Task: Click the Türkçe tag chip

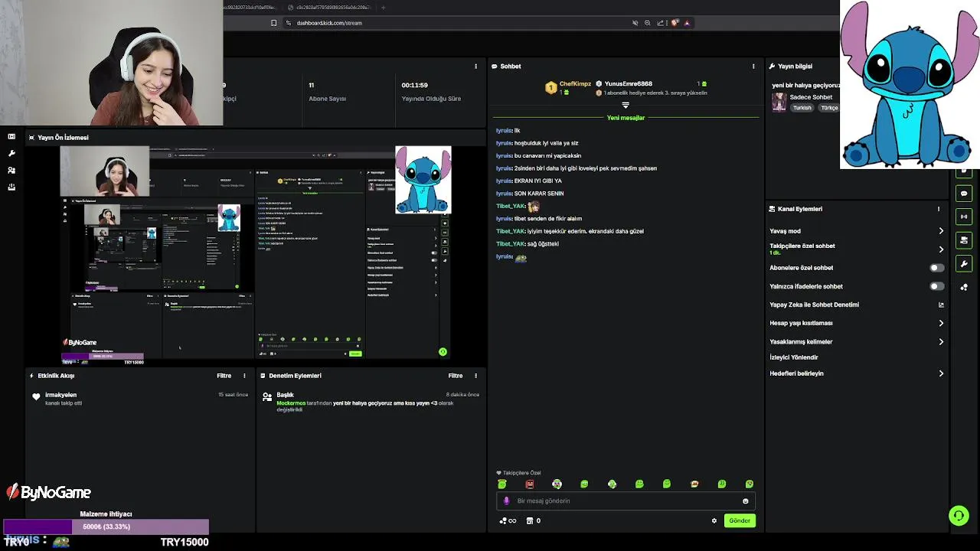Action: pyautogui.click(x=830, y=108)
